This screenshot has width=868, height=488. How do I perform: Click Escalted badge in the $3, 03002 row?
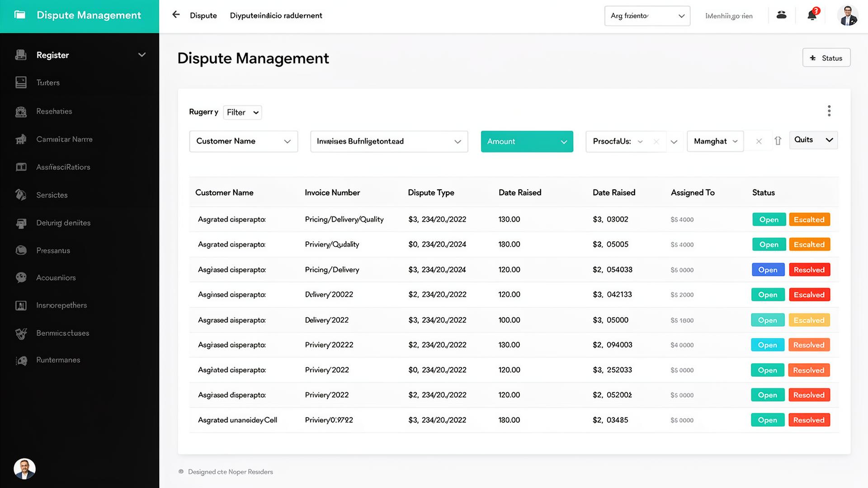(x=809, y=220)
